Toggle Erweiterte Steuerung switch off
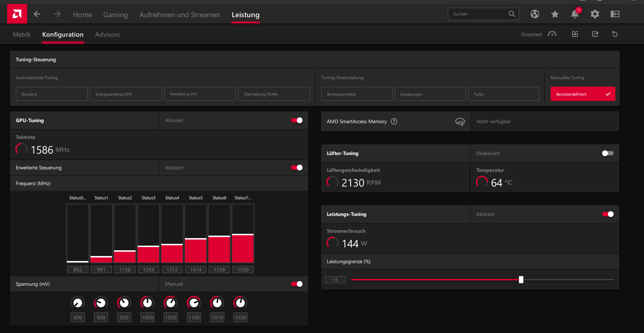The height and width of the screenshot is (333, 644). (x=297, y=168)
